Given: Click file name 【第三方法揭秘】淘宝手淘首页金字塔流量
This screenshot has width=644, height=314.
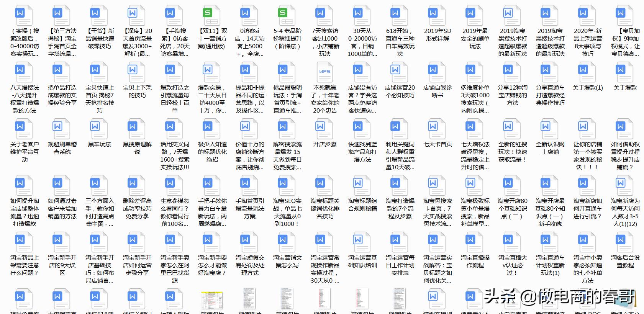Looking at the screenshot, I should 62,43.
